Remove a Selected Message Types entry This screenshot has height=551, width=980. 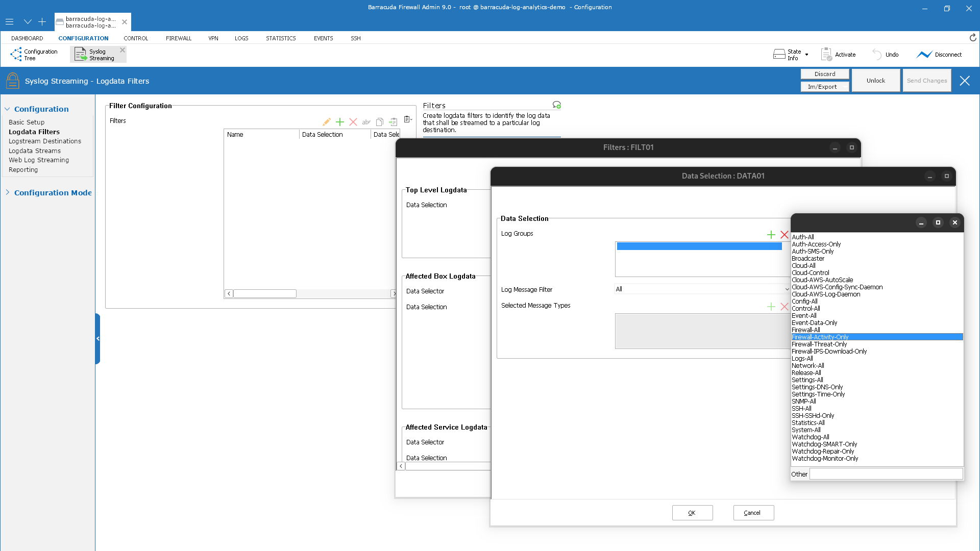click(x=785, y=307)
